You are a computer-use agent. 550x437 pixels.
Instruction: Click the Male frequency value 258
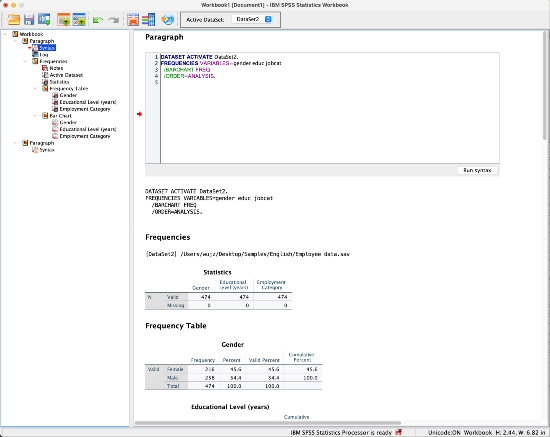(x=209, y=378)
